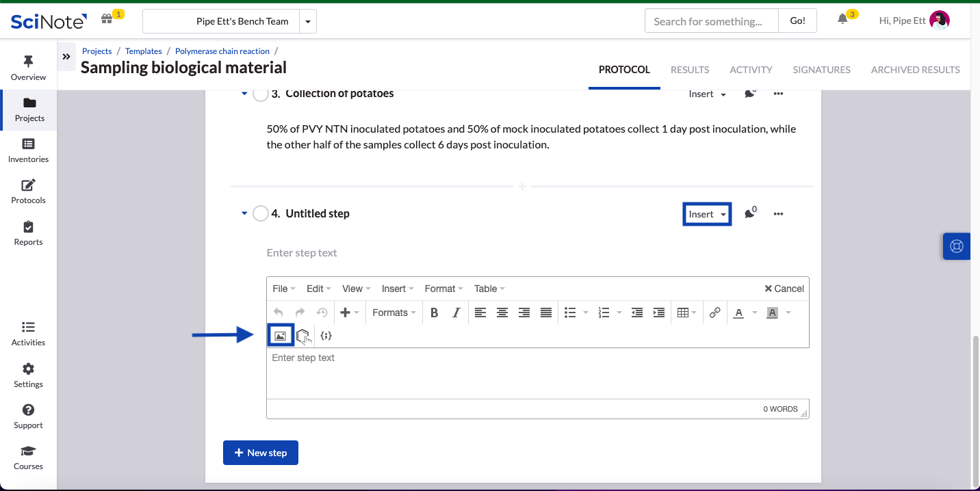Collapse step 4 using its arrow
This screenshot has width=980, height=491.
244,213
